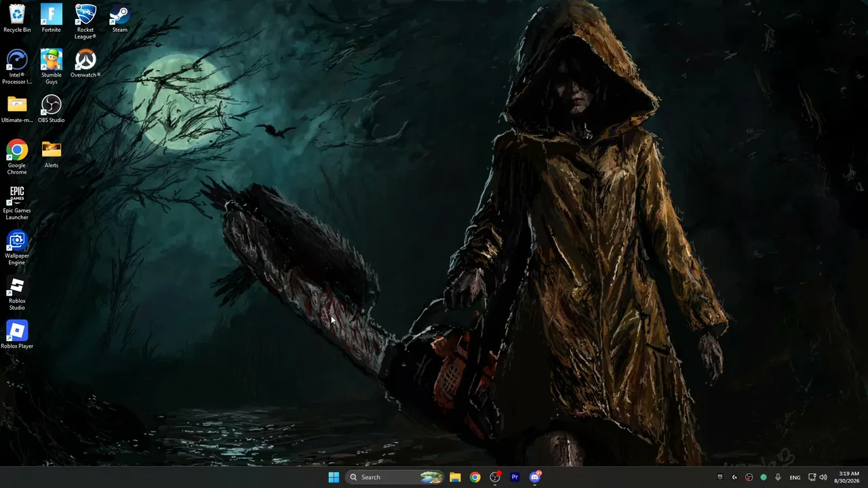Switch to OBS Studio in the taskbar
Screen dimensions: 868x488
495,477
